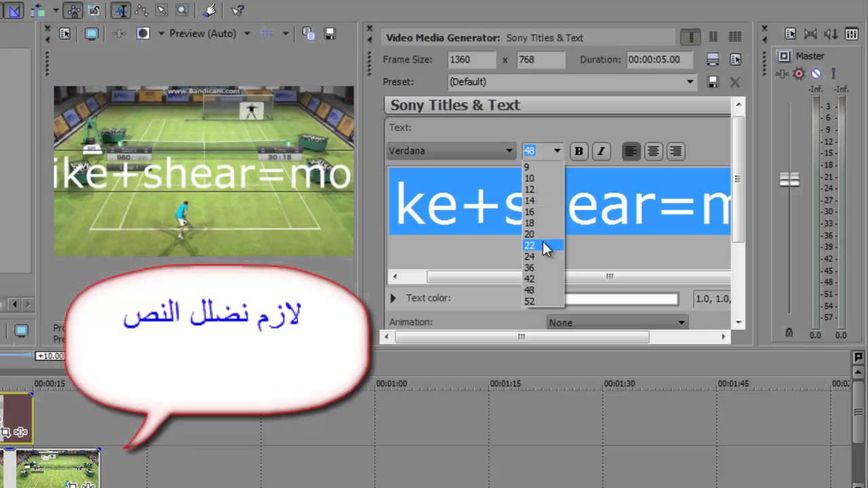Copy preview snapshot to clipboard

coord(309,33)
